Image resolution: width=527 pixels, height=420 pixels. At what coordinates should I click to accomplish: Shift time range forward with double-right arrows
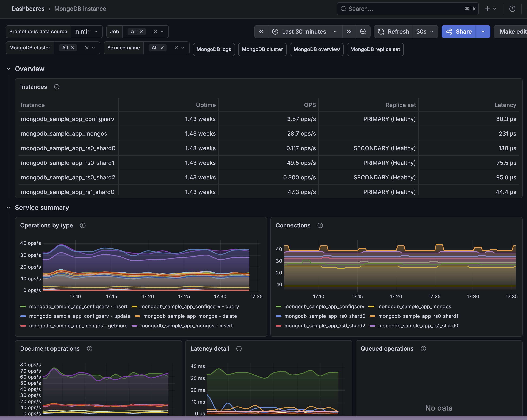(x=349, y=32)
